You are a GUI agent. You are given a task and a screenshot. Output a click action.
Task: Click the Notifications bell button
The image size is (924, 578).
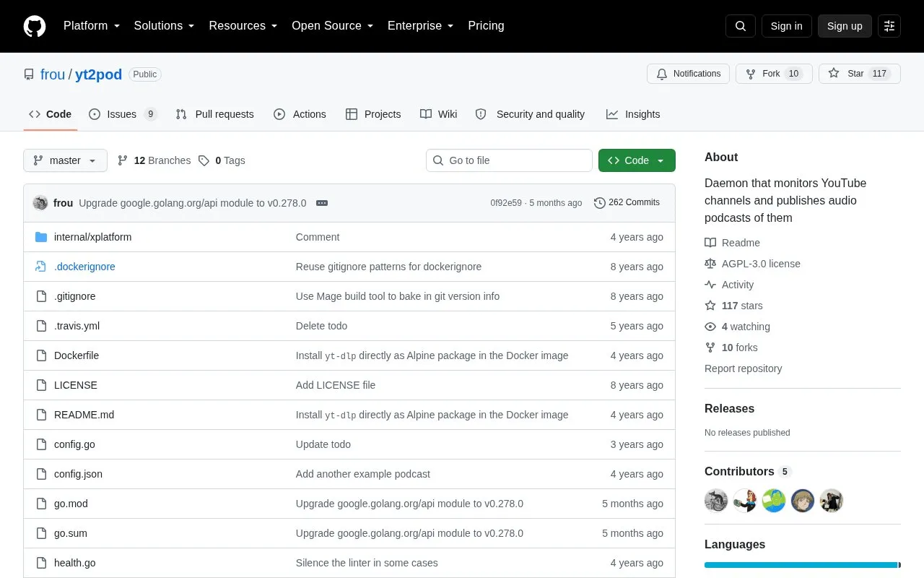point(689,74)
